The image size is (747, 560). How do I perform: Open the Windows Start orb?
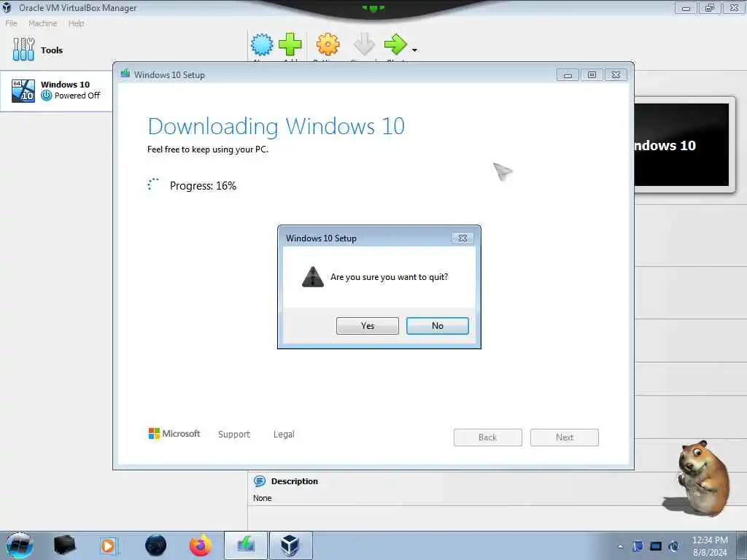[20, 545]
